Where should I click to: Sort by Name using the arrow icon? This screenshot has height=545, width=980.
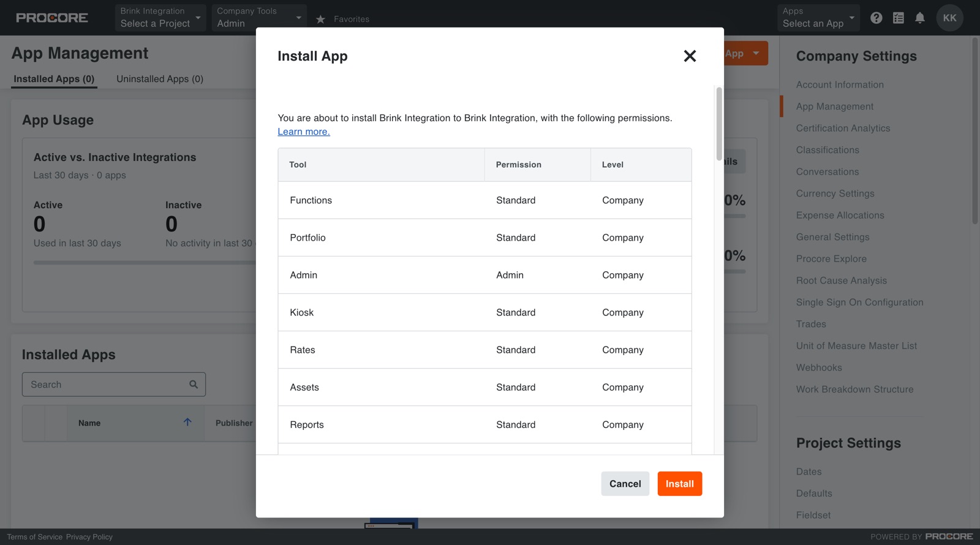187,422
